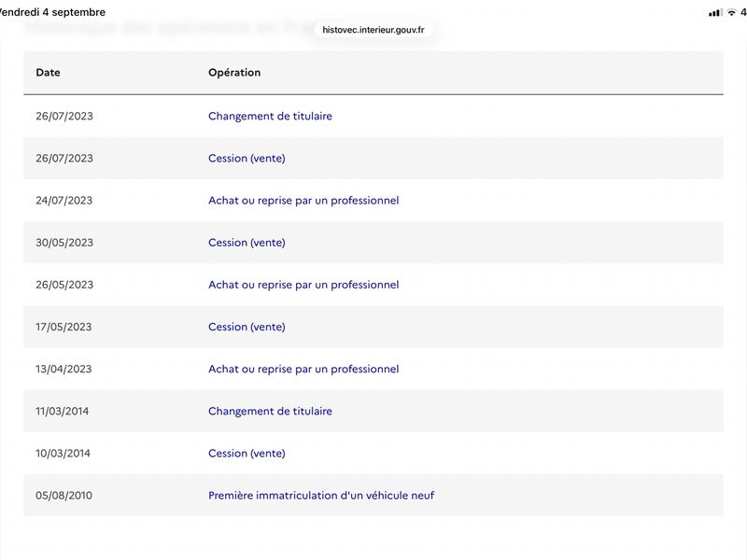Tap the Vendredi 4 septembre date
The width and height of the screenshot is (747, 560).
[x=52, y=12]
